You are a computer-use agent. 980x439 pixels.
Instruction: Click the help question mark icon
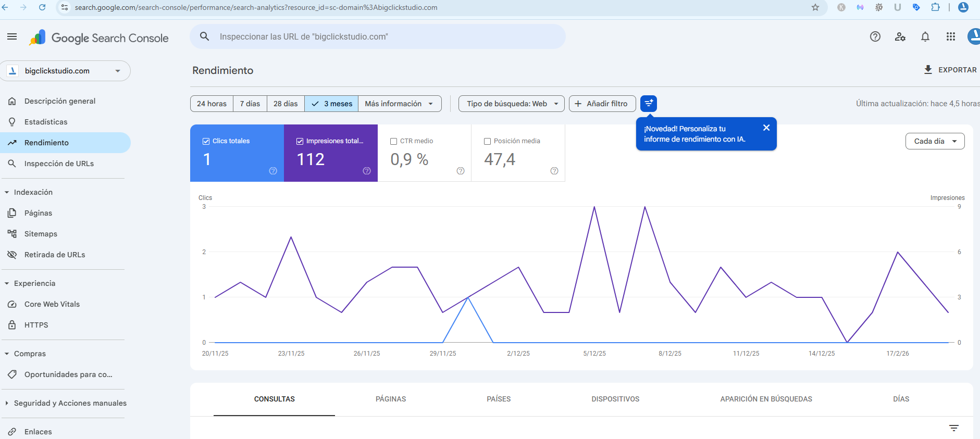tap(875, 36)
